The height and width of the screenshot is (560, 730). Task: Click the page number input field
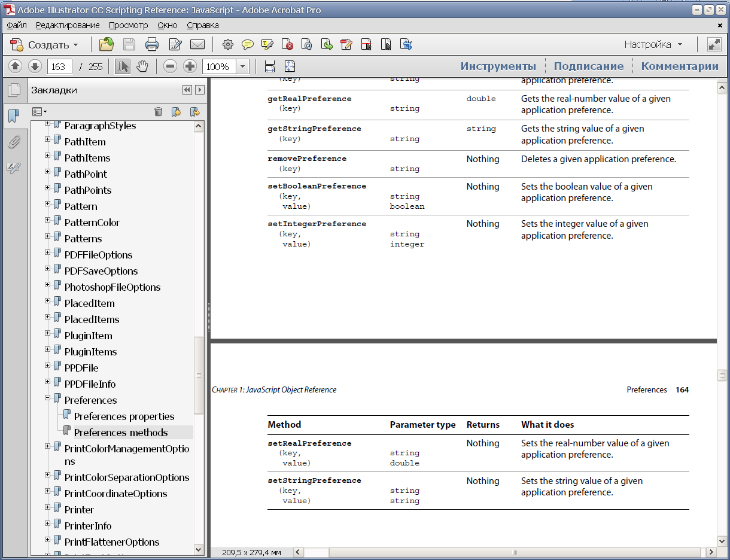coord(59,66)
